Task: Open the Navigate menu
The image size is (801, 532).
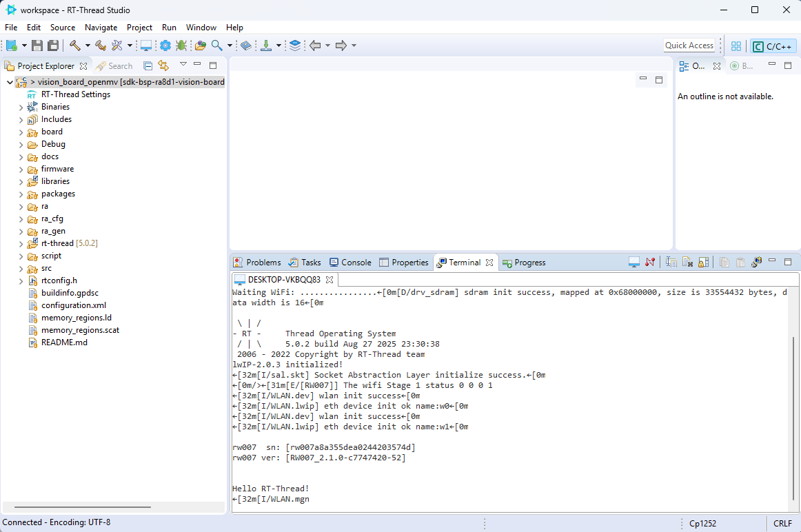Action: [101, 28]
